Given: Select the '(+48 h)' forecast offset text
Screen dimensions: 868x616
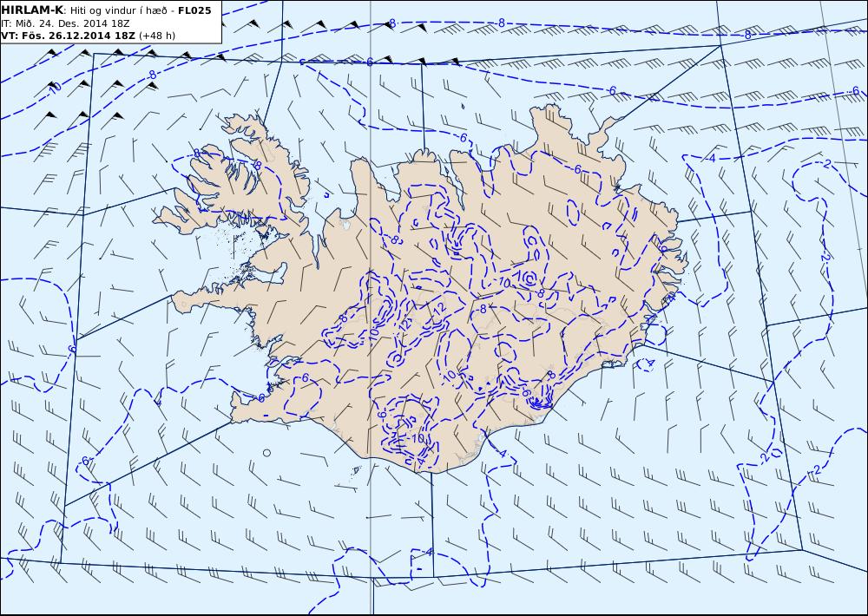Looking at the screenshot, I should click(156, 36).
